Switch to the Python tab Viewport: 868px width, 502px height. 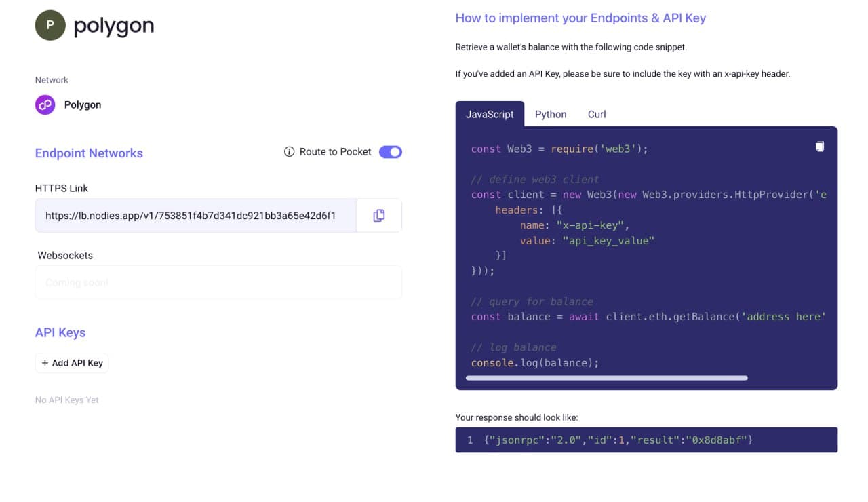click(551, 114)
